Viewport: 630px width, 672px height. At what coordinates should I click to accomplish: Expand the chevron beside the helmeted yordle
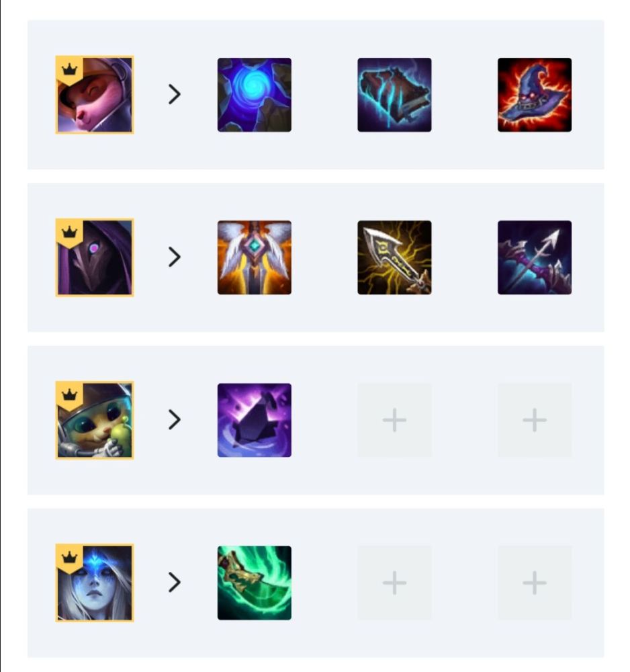pos(175,419)
